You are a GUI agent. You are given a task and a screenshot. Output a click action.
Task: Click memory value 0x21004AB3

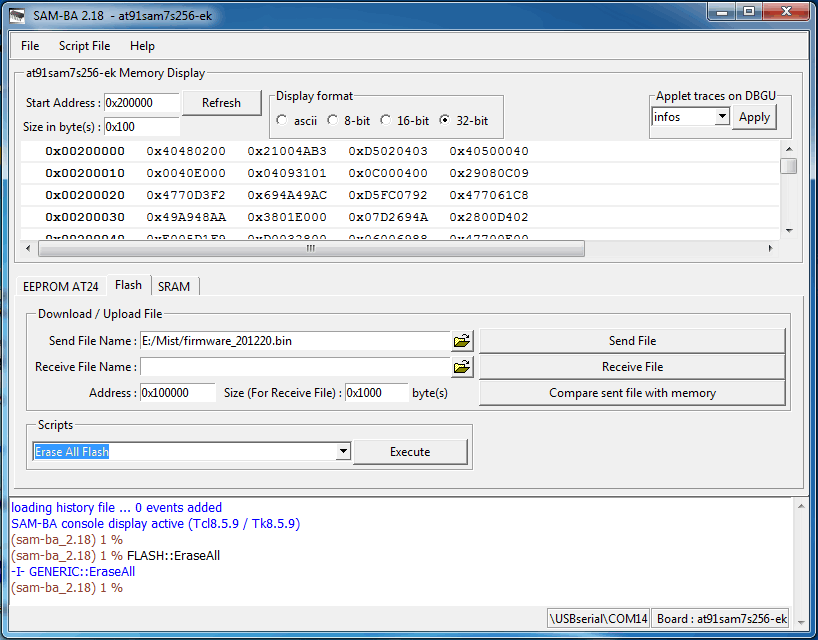tap(287, 151)
